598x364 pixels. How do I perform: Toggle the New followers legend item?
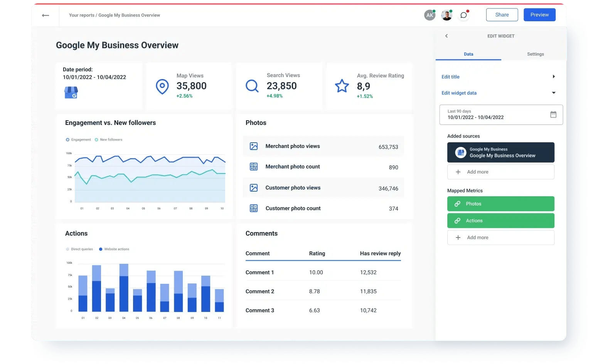[108, 139]
